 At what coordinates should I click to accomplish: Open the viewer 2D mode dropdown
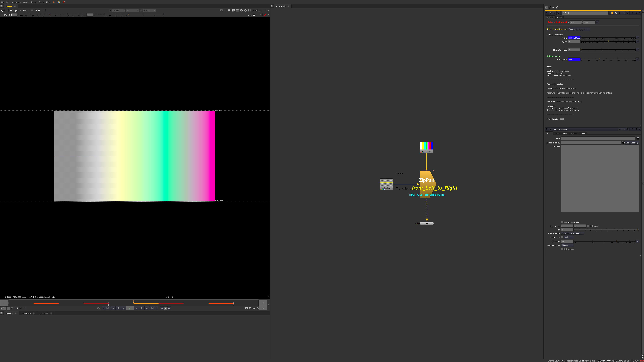pos(257,15)
